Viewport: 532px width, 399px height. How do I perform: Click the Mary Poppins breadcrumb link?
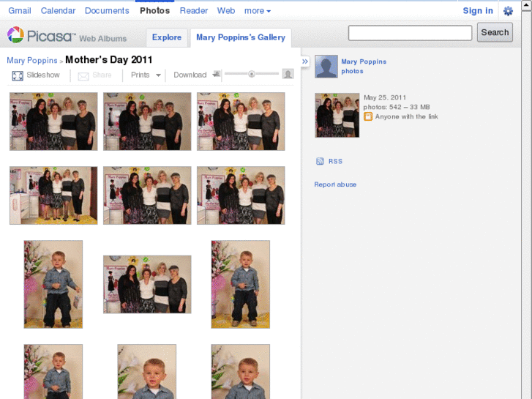coord(32,61)
